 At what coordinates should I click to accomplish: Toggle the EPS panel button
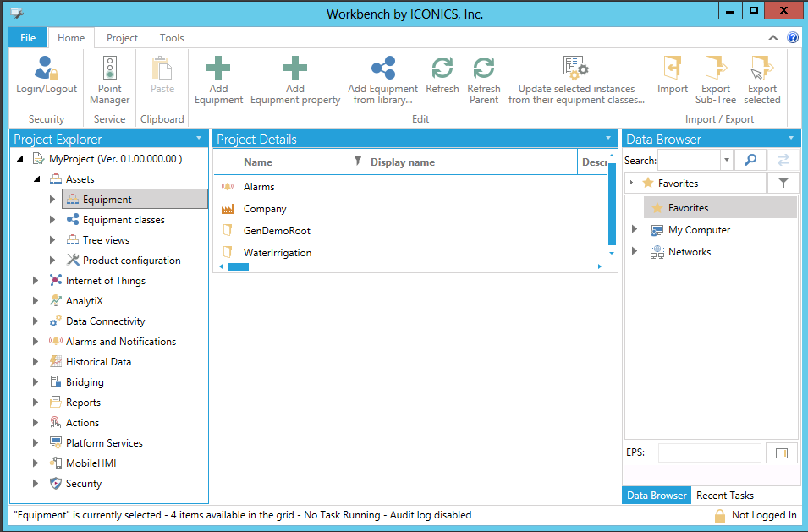[781, 453]
